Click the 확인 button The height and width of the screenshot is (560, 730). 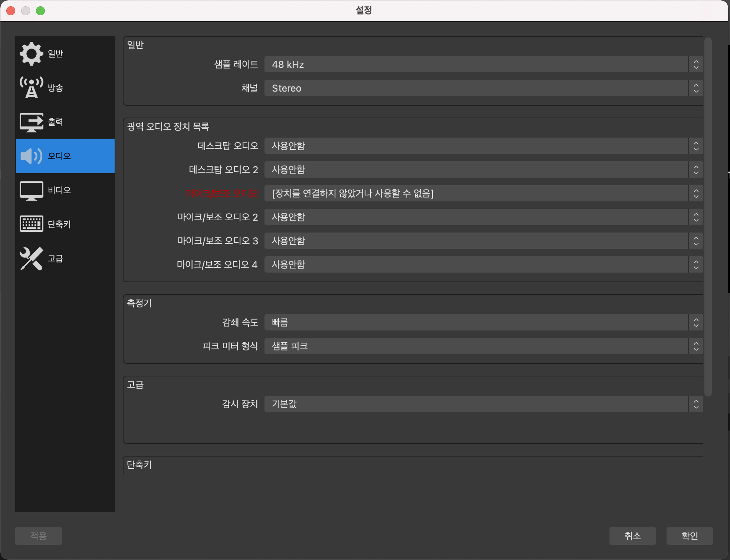point(690,536)
